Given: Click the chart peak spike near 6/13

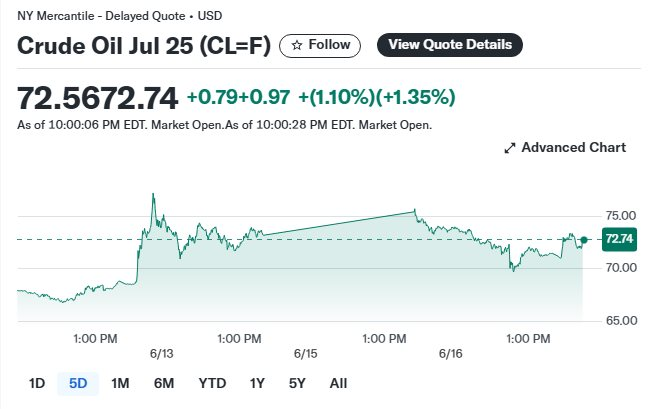Looking at the screenshot, I should [152, 195].
